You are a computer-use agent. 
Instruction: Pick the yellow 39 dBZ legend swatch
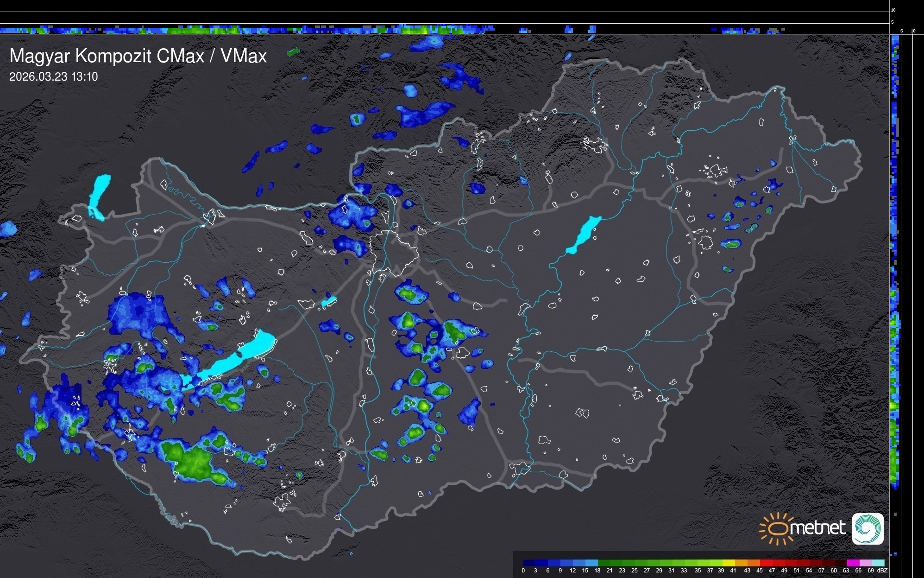(x=729, y=563)
